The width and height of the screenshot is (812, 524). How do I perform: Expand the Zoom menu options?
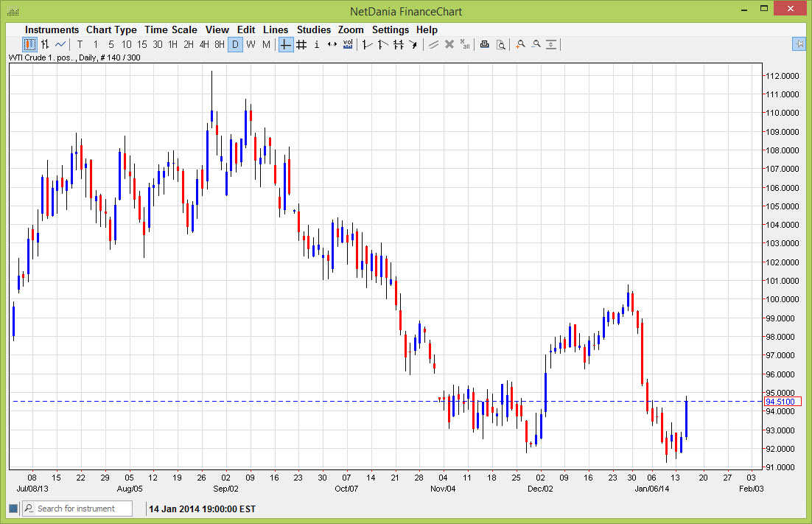point(351,29)
